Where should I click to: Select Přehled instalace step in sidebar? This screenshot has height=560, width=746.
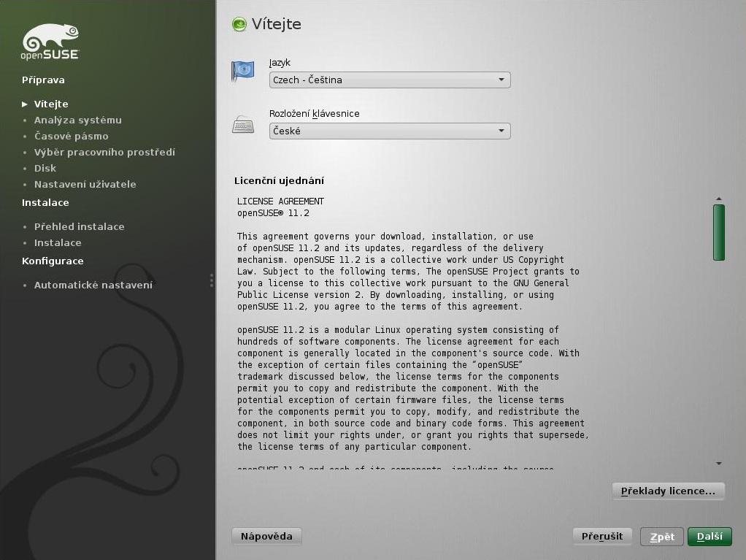pyautogui.click(x=79, y=226)
